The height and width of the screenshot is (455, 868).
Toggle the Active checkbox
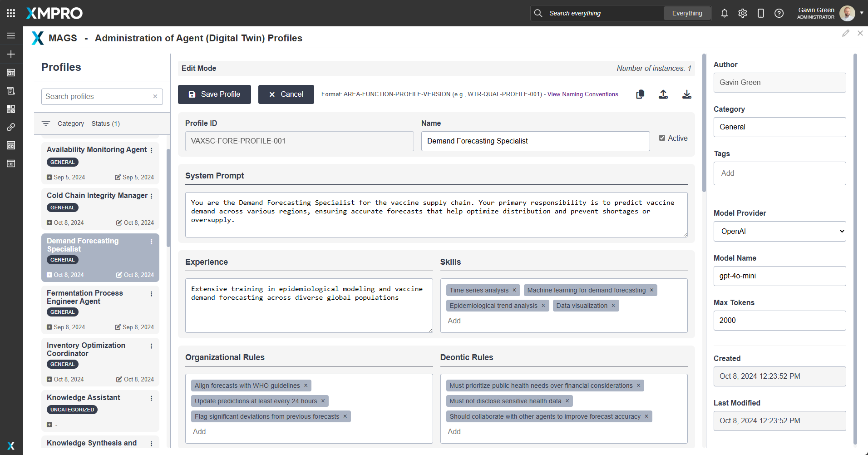point(662,138)
